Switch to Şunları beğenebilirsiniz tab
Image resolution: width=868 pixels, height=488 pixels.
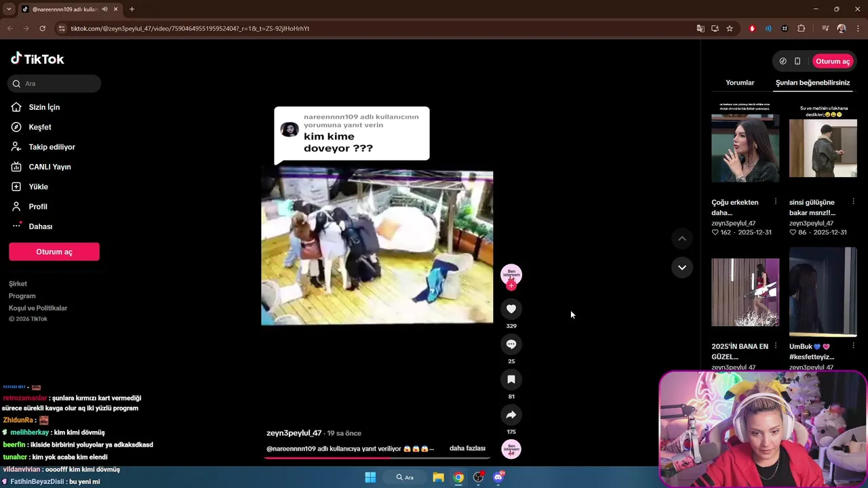coord(812,83)
